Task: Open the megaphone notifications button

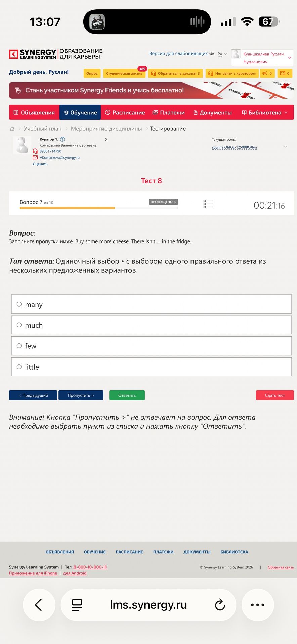Action: [x=267, y=73]
